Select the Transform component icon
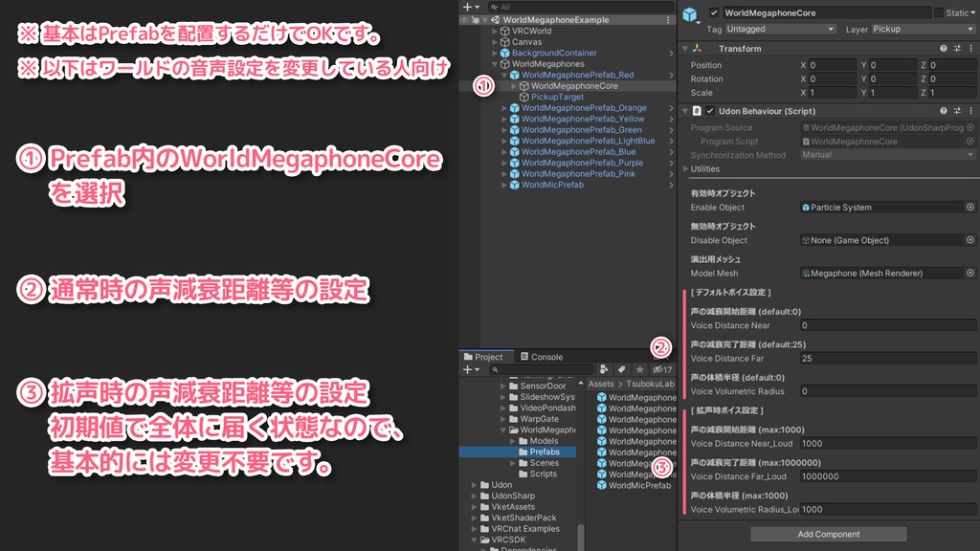This screenshot has width=980, height=551. click(697, 48)
